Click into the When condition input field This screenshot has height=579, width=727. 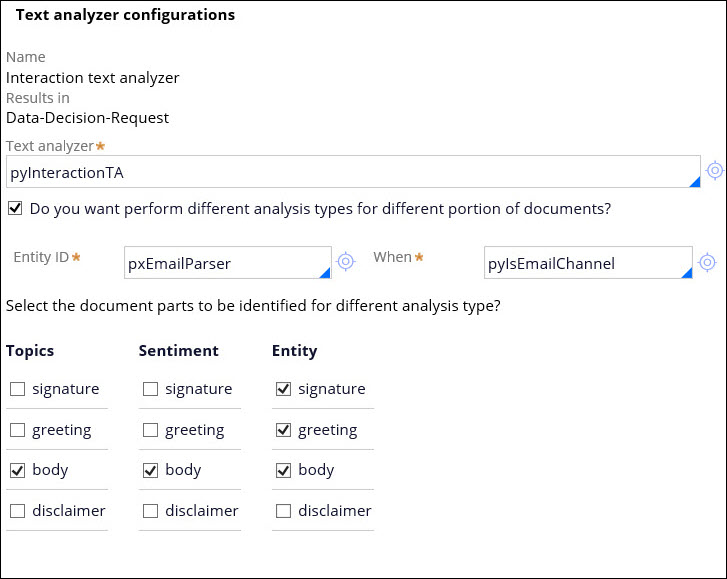click(578, 264)
